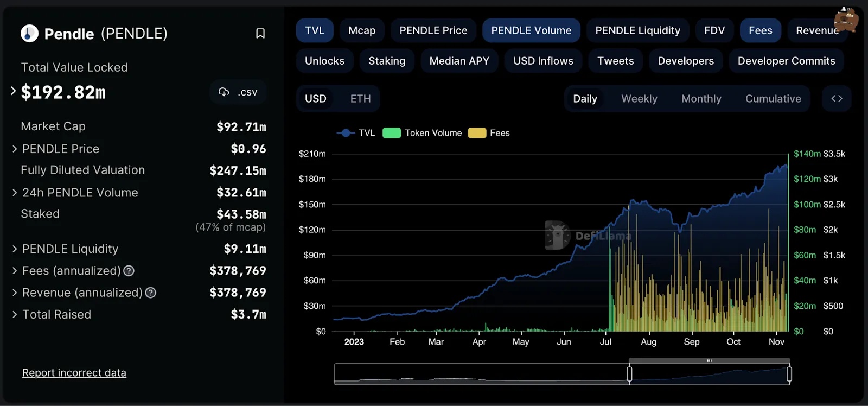Toggle Fees chart metric

[x=761, y=30]
